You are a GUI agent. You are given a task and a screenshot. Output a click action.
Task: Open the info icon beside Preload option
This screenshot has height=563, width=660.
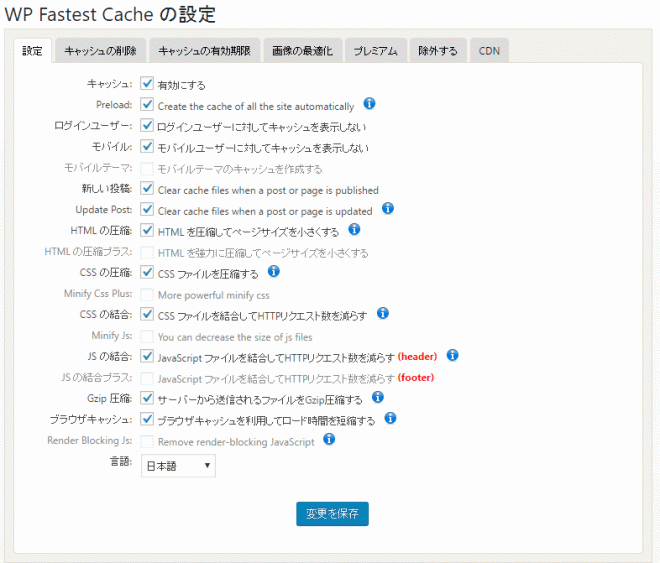[x=369, y=104]
